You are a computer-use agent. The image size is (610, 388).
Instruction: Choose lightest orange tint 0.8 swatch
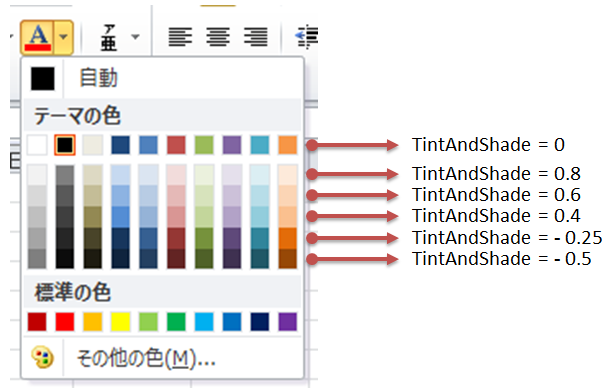click(x=288, y=175)
